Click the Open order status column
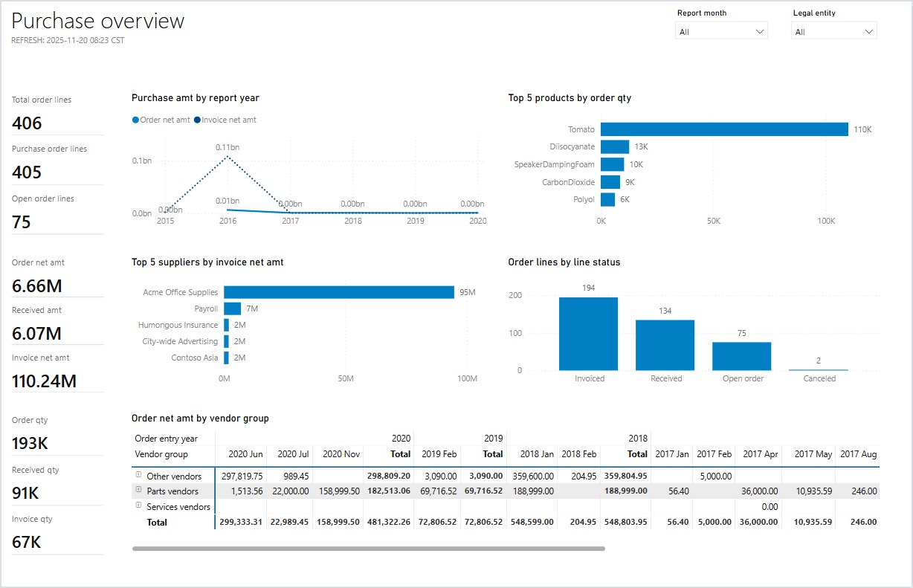 point(741,356)
